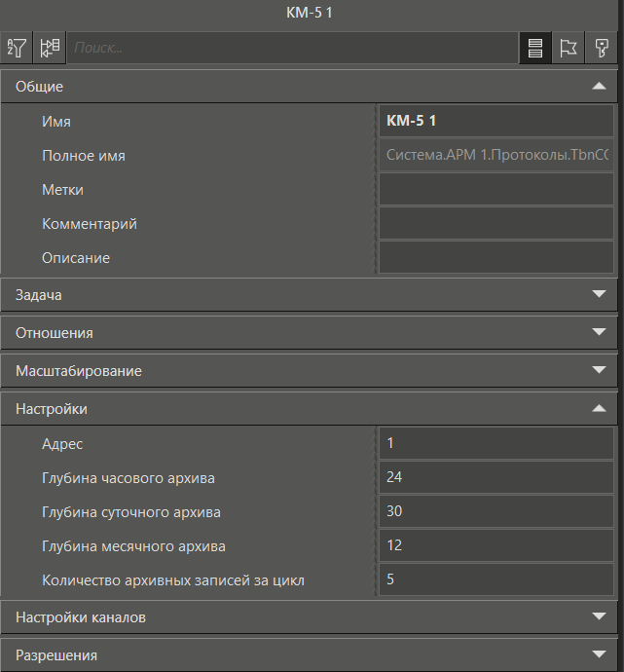Viewport: 624px width, 672px height.
Task: Collapse the Общие section
Action: pos(599,87)
